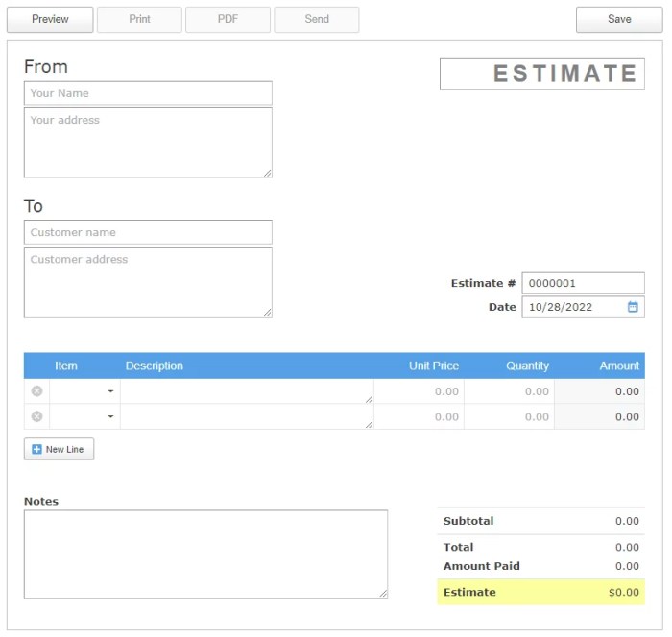Expand the first row Item dropdown
The width and height of the screenshot is (672, 637).
110,391
